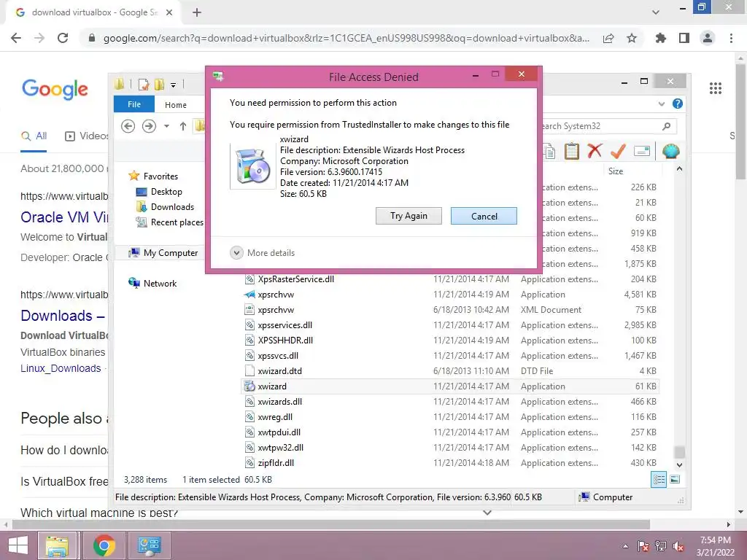This screenshot has height=560, width=747.
Task: Open the Chrome three-dot menu
Action: [x=731, y=38]
